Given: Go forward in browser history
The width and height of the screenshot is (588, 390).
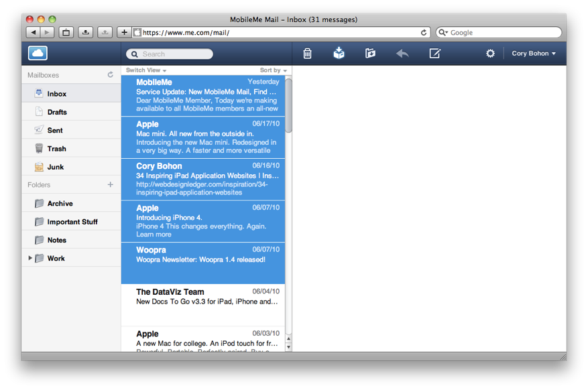Looking at the screenshot, I should click(x=47, y=33).
